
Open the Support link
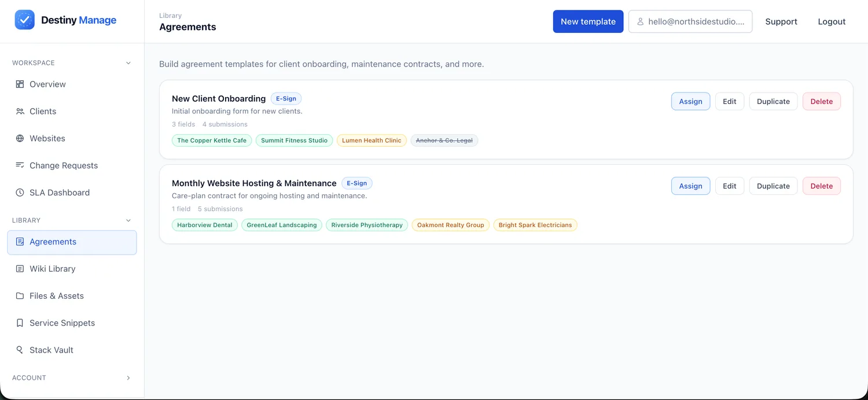click(781, 21)
